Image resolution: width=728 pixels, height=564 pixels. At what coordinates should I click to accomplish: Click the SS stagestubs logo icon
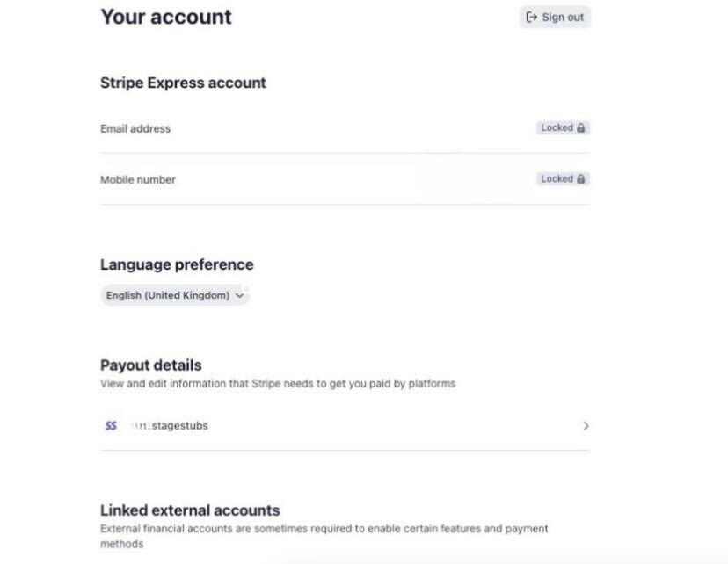click(x=111, y=426)
